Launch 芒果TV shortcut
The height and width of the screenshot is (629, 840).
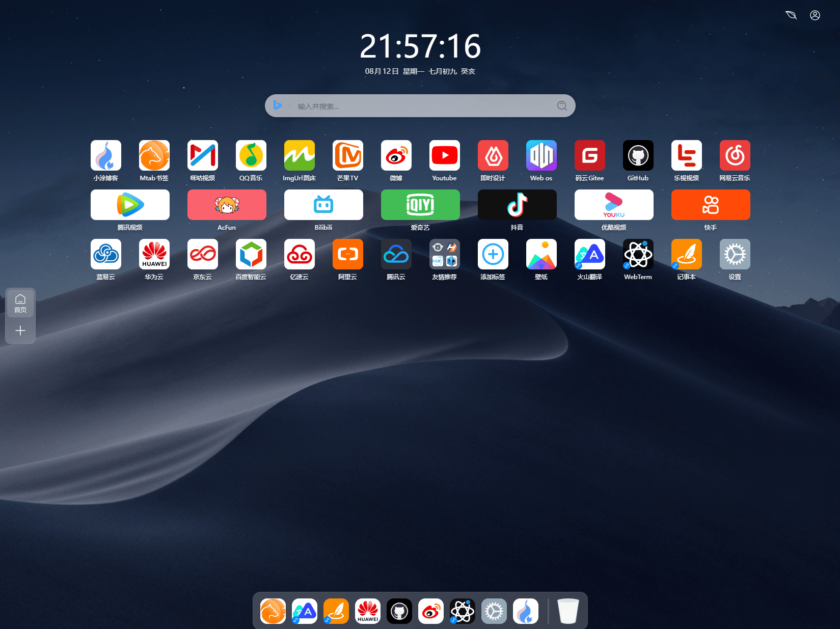coord(348,155)
